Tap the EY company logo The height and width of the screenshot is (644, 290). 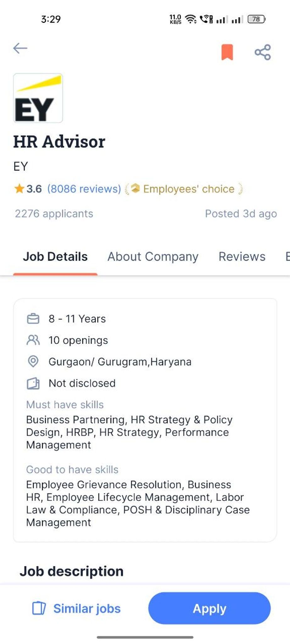coord(38,98)
